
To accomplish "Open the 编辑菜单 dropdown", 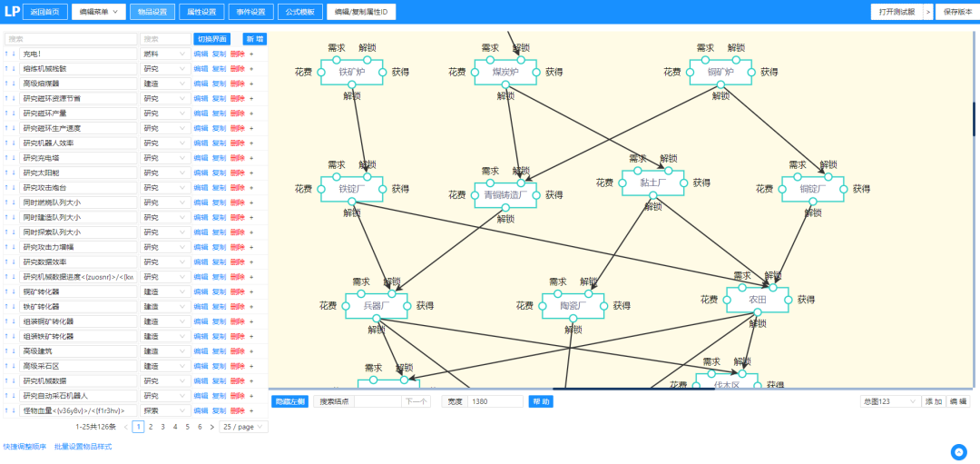I will (x=99, y=12).
